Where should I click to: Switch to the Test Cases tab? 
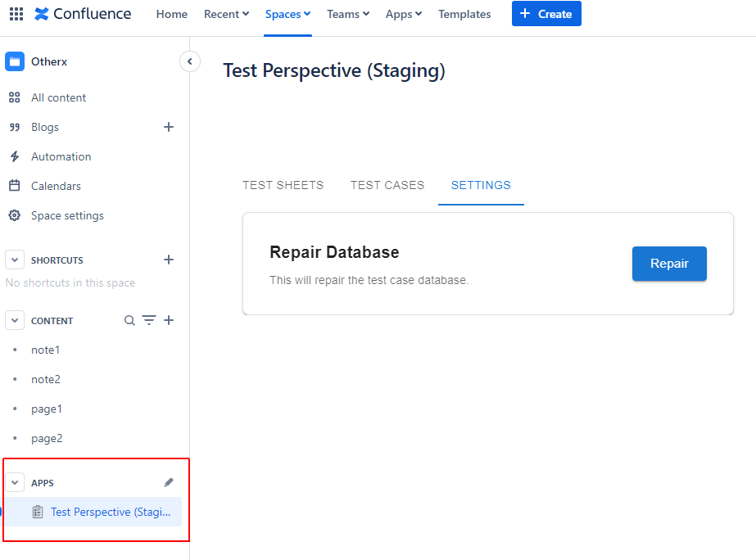click(x=387, y=185)
